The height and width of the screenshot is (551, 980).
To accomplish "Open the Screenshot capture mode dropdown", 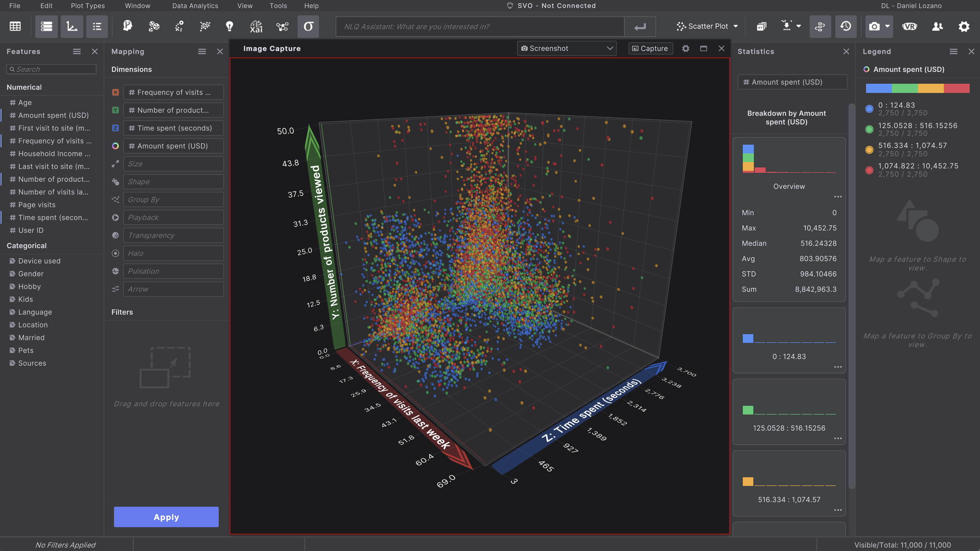I will click(566, 48).
